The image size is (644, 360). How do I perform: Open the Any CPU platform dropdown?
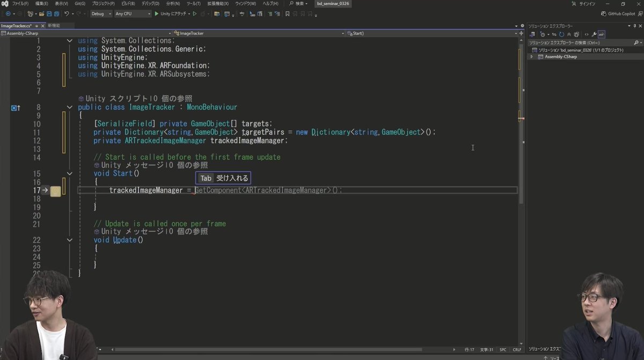click(x=133, y=13)
